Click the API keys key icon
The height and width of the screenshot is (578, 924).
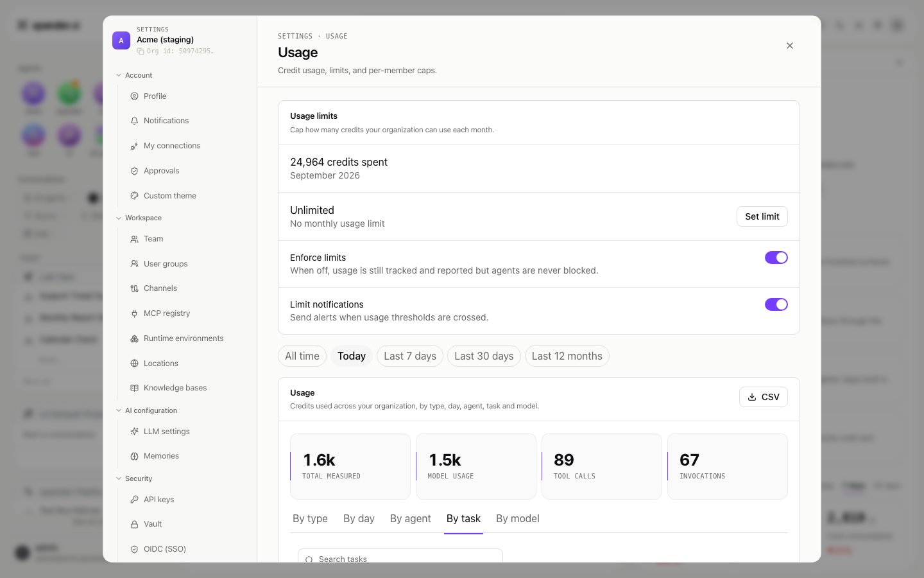coord(134,500)
